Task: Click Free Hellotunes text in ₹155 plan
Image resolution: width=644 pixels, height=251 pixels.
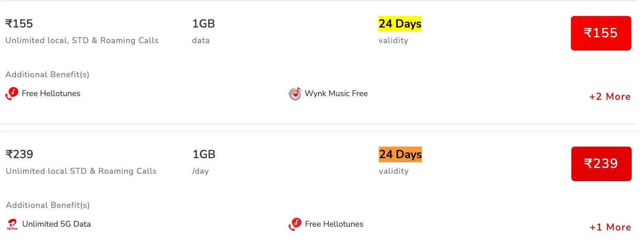Action: [51, 93]
